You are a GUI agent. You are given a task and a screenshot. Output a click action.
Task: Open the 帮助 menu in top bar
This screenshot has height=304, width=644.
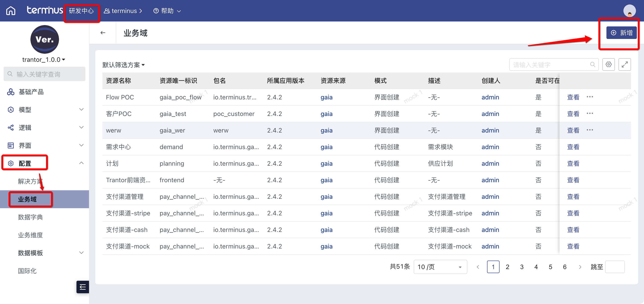coord(167,11)
